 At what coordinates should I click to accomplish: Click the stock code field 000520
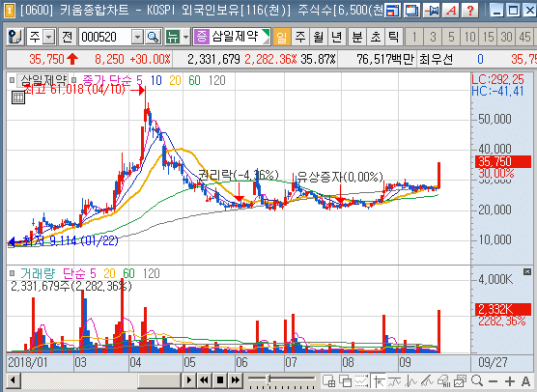pos(105,37)
